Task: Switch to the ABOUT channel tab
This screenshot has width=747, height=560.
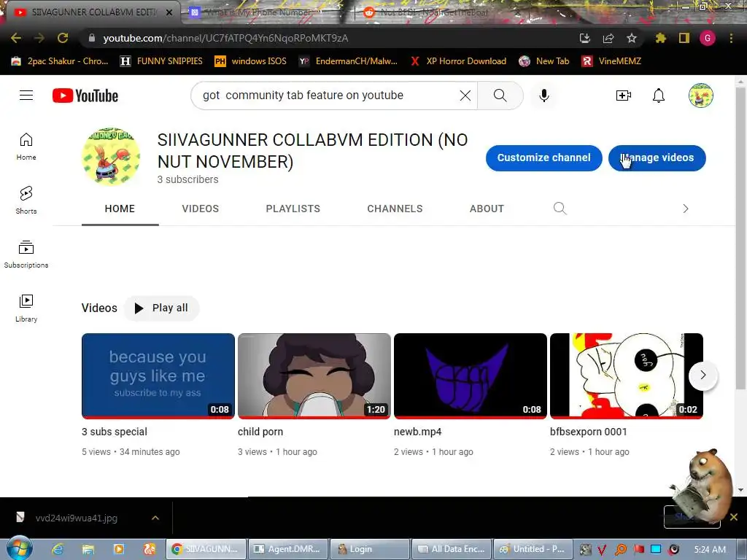Action: click(x=487, y=209)
